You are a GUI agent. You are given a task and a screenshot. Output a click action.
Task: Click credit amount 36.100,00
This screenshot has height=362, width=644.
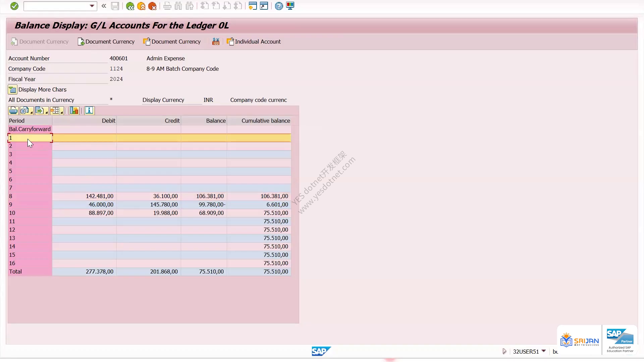(x=165, y=196)
